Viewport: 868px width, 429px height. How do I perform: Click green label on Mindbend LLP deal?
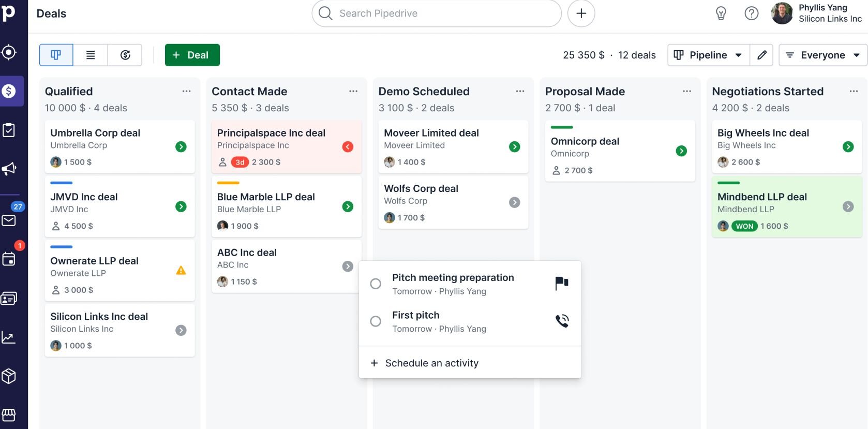point(729,183)
